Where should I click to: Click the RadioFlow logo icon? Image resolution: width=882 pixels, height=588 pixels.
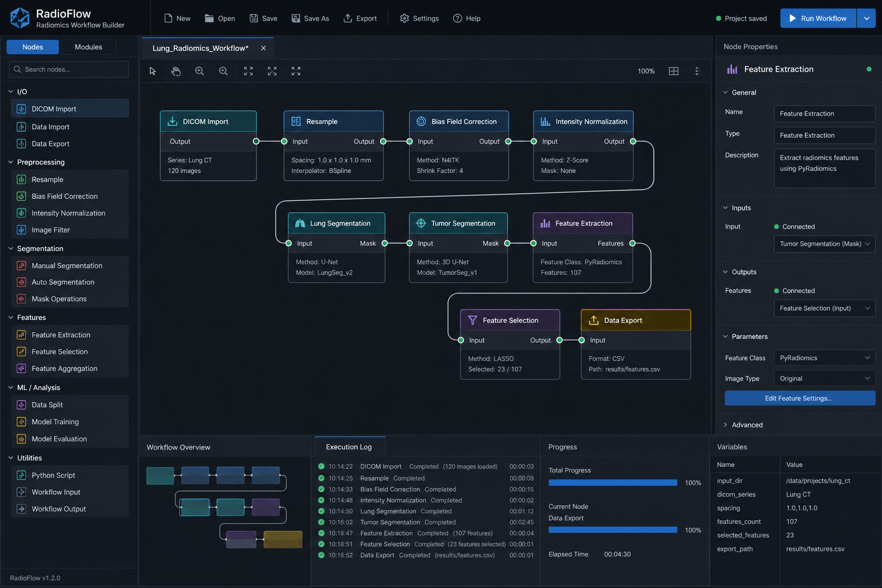click(x=20, y=18)
